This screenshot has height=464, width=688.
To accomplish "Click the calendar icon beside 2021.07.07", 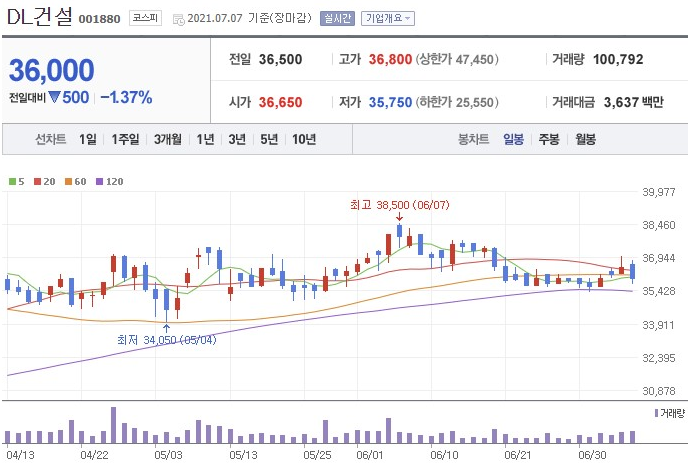I will (179, 19).
